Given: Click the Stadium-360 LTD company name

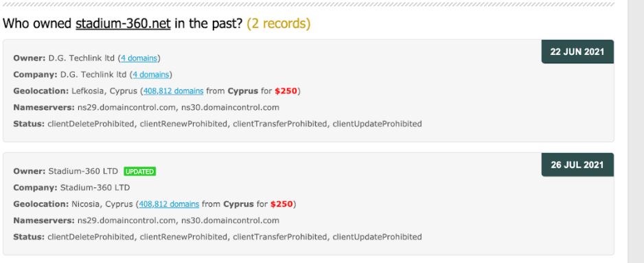Looking at the screenshot, I should (95, 187).
